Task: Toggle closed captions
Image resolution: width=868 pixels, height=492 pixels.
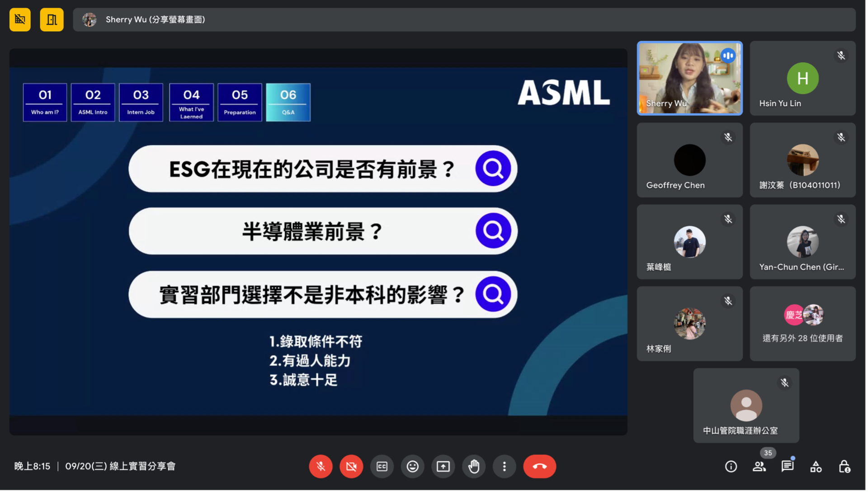Action: point(383,468)
